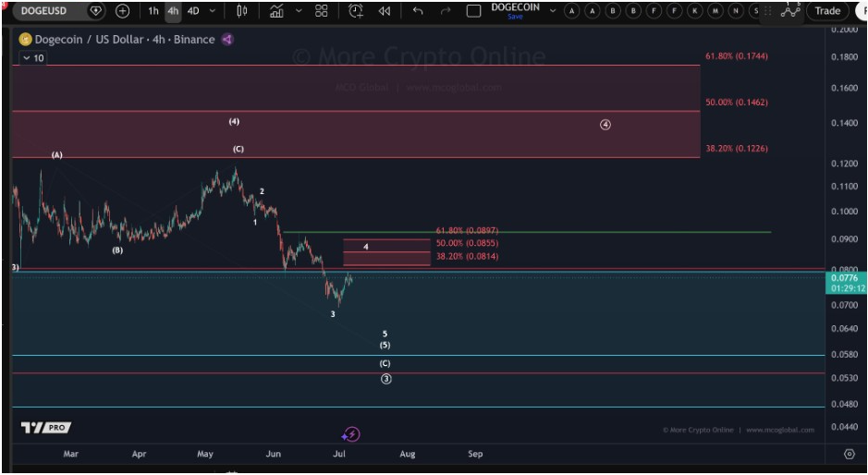Select the (B) wave label
The width and height of the screenshot is (868, 475).
pyautogui.click(x=117, y=250)
